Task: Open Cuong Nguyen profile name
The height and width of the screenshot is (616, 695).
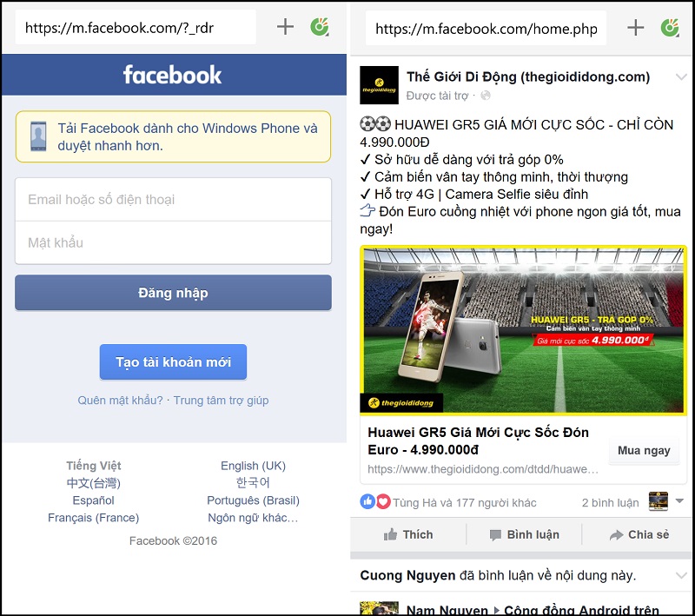Action: (x=407, y=575)
